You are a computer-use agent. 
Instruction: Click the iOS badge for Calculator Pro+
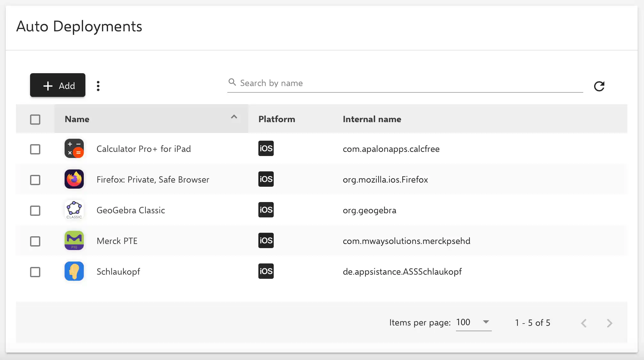(x=266, y=148)
